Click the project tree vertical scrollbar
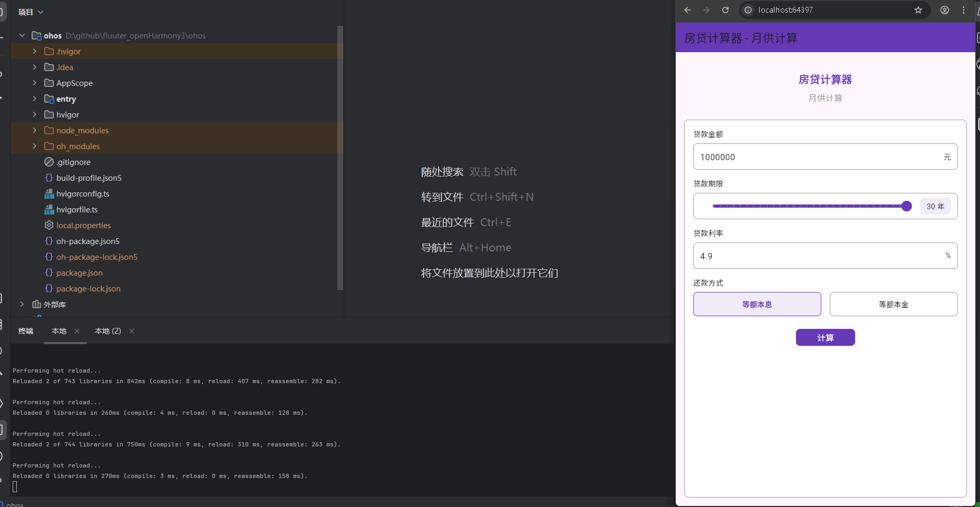 (340, 158)
